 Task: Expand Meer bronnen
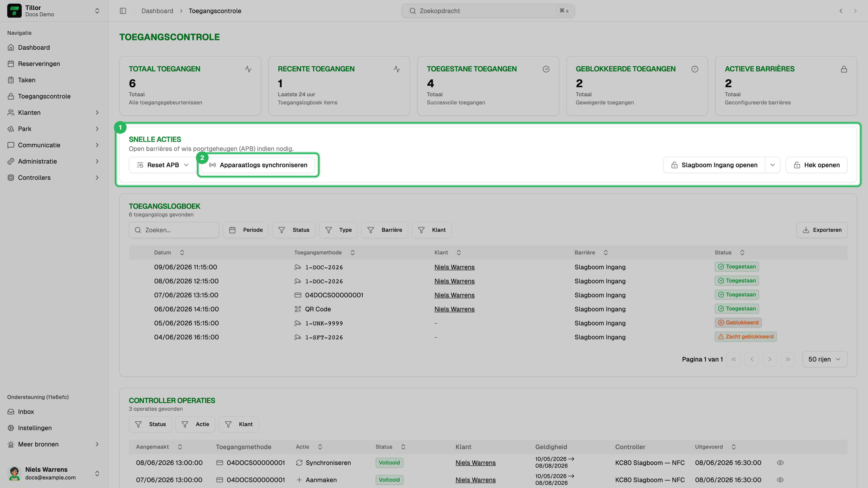click(x=54, y=444)
